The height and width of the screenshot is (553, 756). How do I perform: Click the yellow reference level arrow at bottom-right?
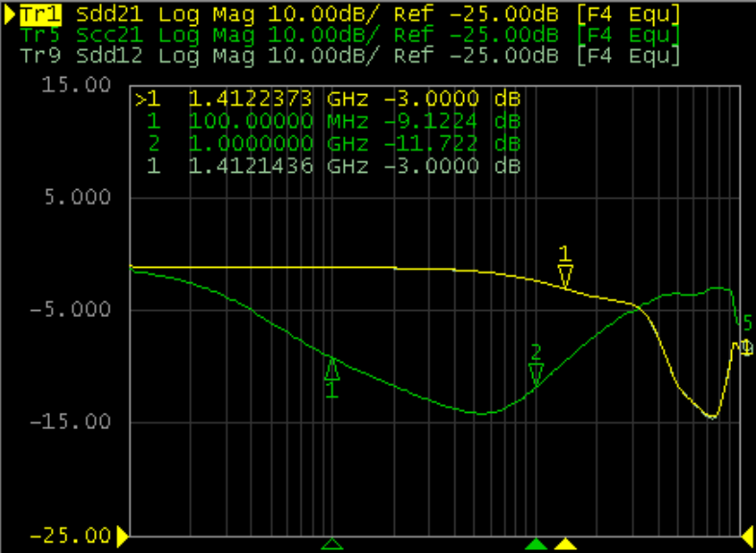pos(746,535)
